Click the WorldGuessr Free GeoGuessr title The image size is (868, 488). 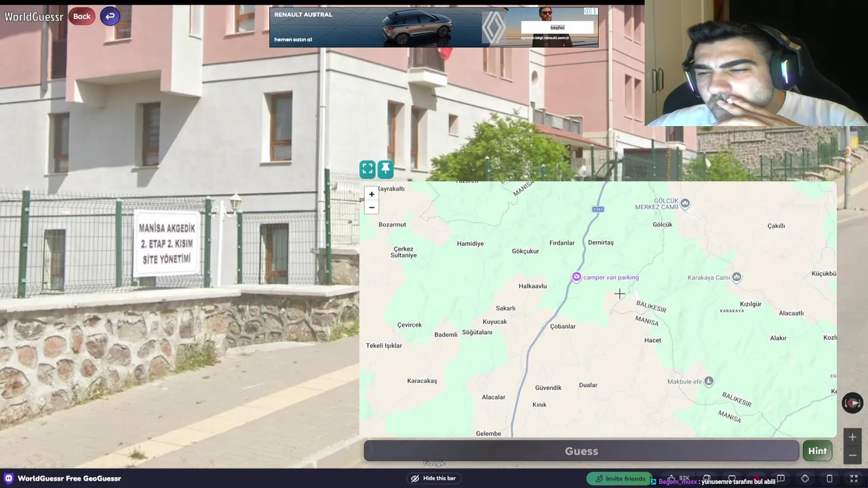point(69,479)
